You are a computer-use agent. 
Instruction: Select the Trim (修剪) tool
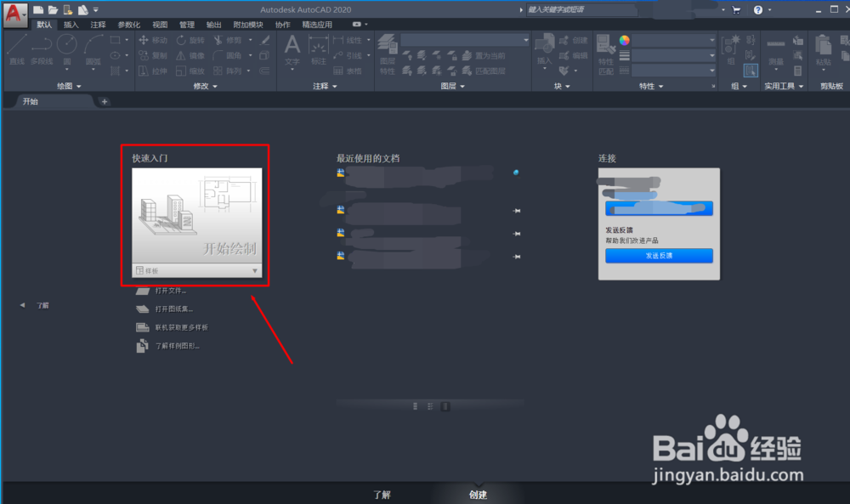point(228,40)
